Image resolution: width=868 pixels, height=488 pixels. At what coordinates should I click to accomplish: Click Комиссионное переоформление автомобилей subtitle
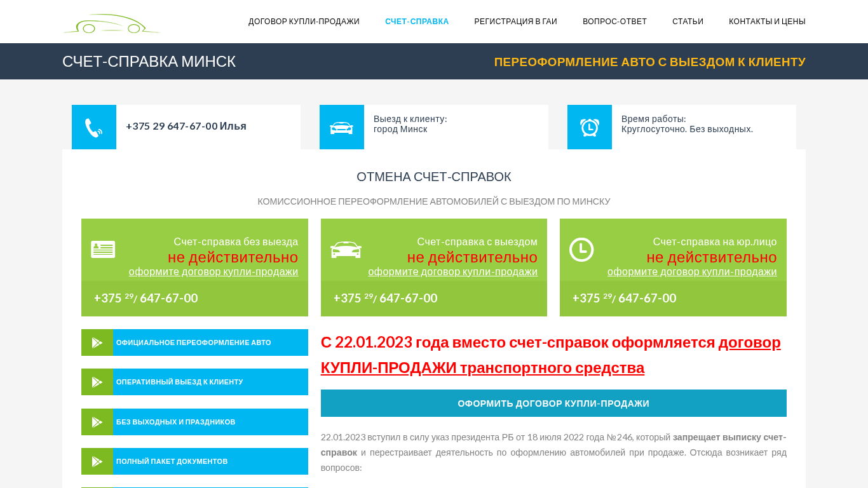[434, 201]
